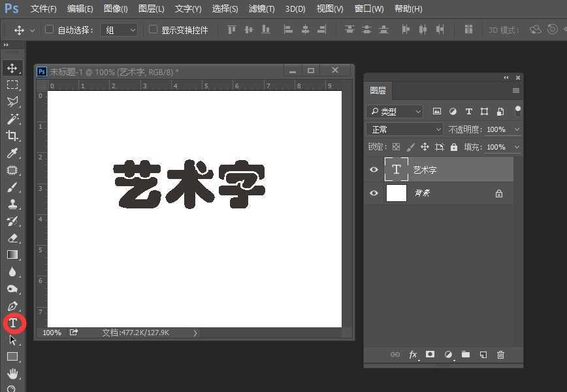Select the Move tool

[14, 67]
